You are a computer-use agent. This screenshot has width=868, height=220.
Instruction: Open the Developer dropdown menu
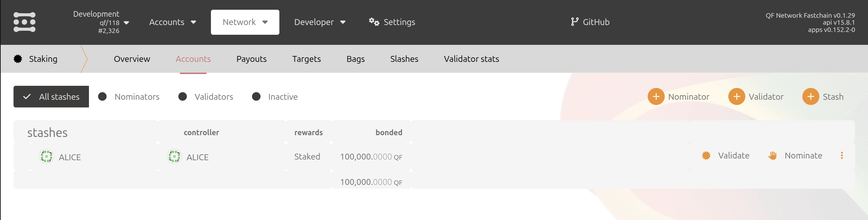click(x=320, y=22)
